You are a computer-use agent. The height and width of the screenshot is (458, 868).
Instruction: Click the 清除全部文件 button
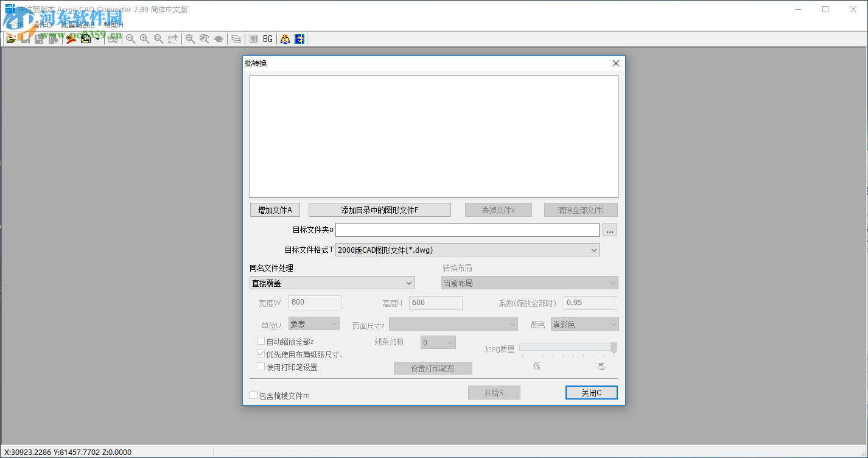pyautogui.click(x=581, y=210)
